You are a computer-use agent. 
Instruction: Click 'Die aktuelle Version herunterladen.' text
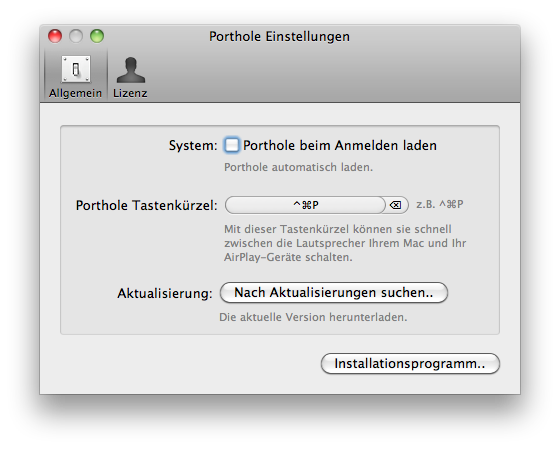pos(313,317)
